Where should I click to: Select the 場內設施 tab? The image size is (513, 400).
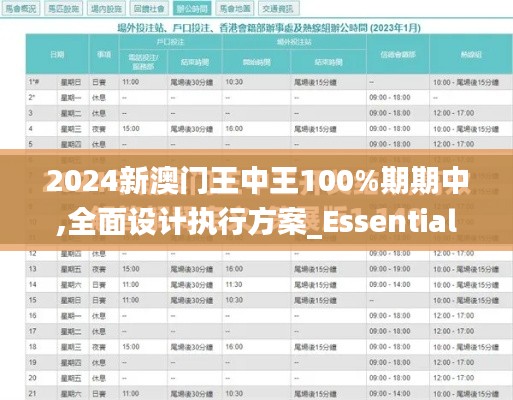pos(106,9)
